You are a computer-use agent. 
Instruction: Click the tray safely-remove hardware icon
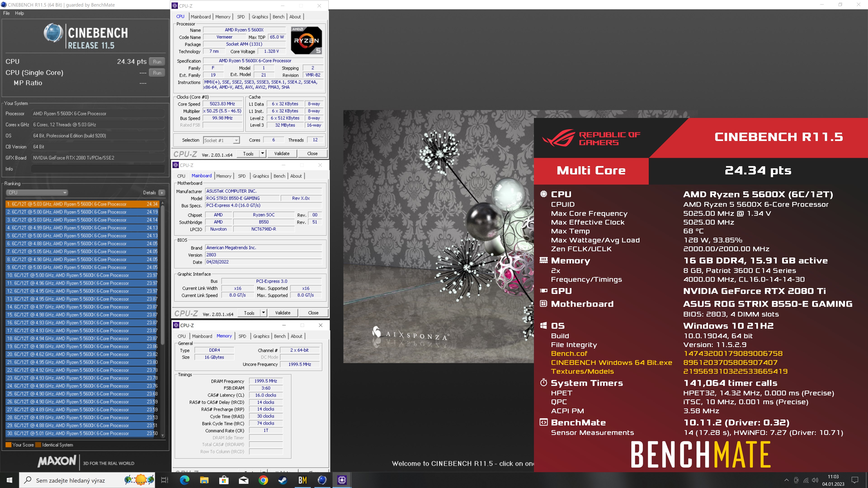pos(796,480)
